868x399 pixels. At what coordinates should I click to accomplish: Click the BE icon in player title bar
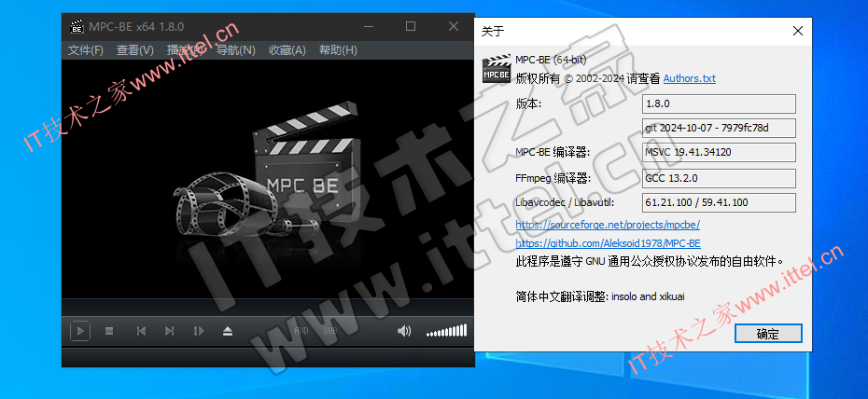tap(77, 26)
